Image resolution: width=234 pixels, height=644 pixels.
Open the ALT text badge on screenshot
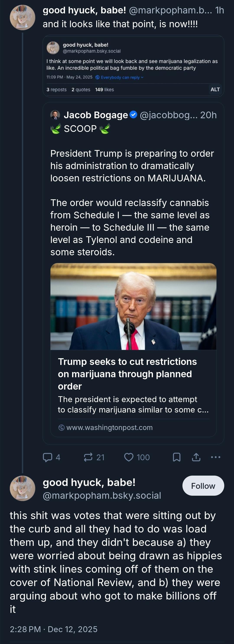pos(215,89)
